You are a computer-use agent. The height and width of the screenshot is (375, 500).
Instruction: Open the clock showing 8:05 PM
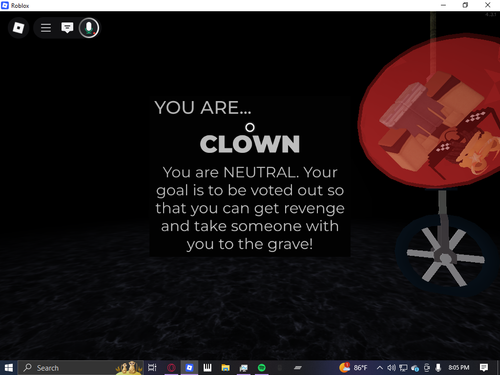459,367
